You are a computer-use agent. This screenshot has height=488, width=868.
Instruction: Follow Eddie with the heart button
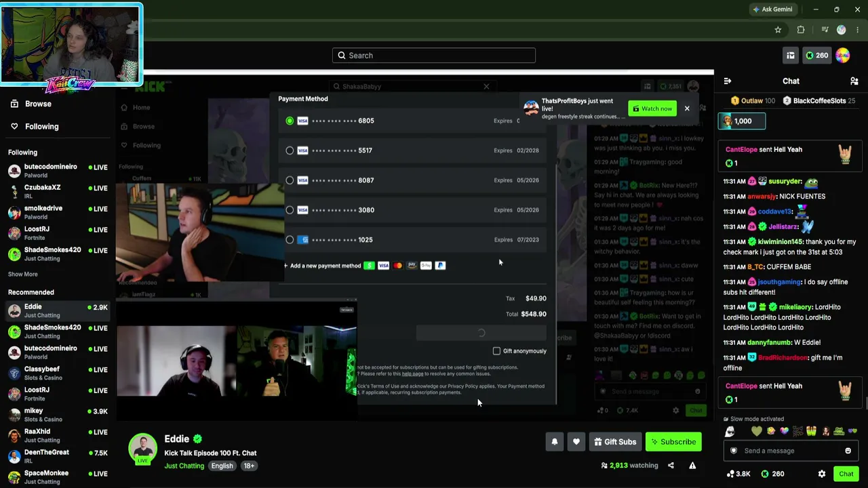(x=576, y=442)
